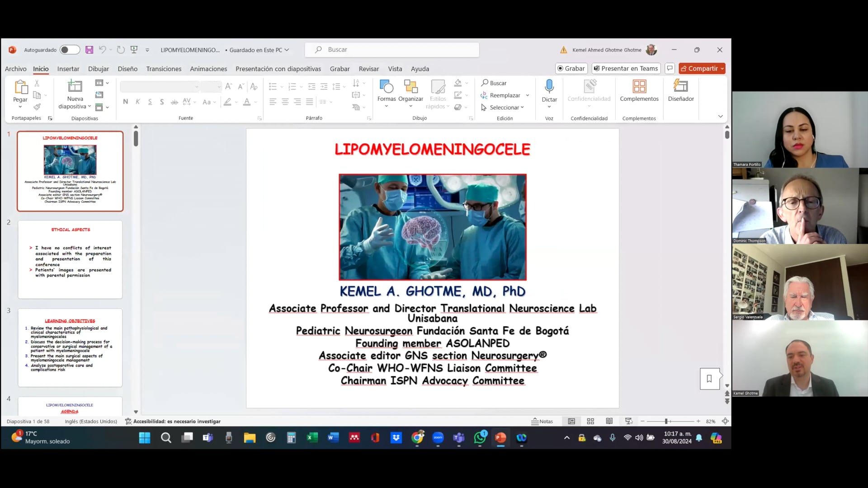This screenshot has height=488, width=868.
Task: Switch to Reading view icon
Action: point(609,421)
